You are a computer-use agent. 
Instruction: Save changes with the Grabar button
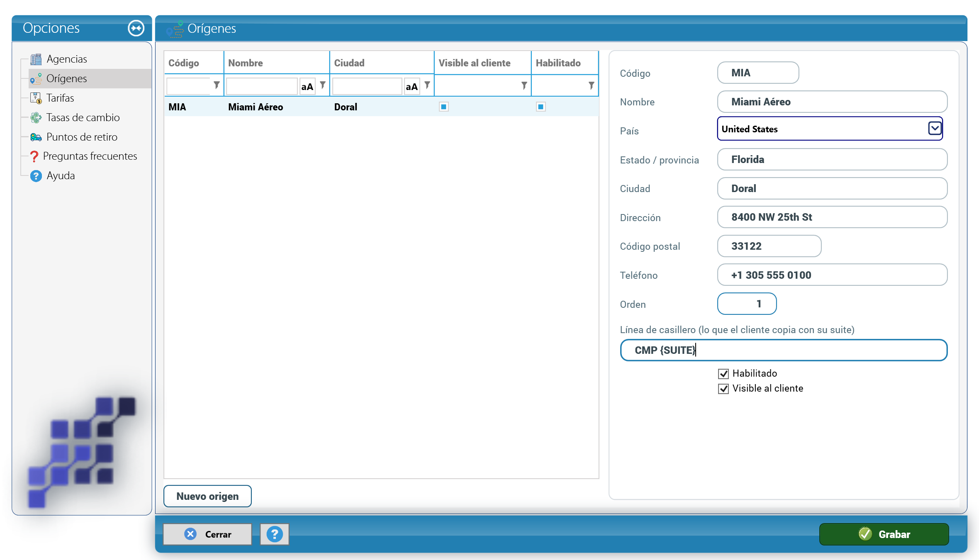point(884,534)
